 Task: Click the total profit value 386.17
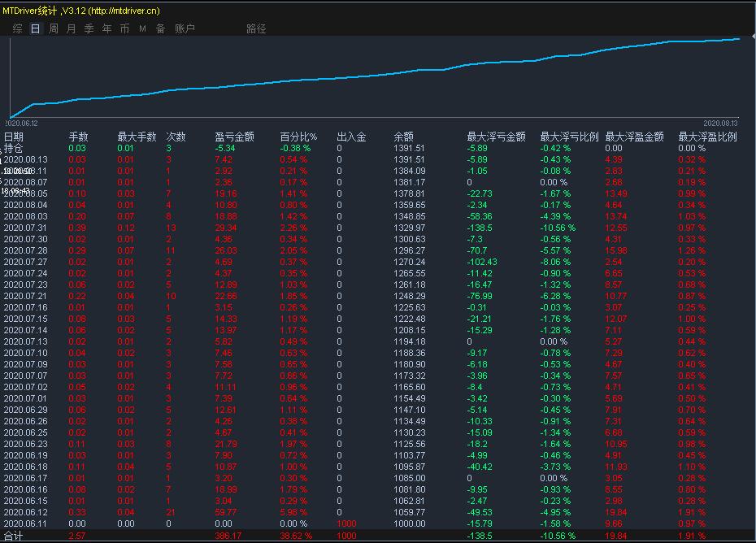click(x=227, y=536)
